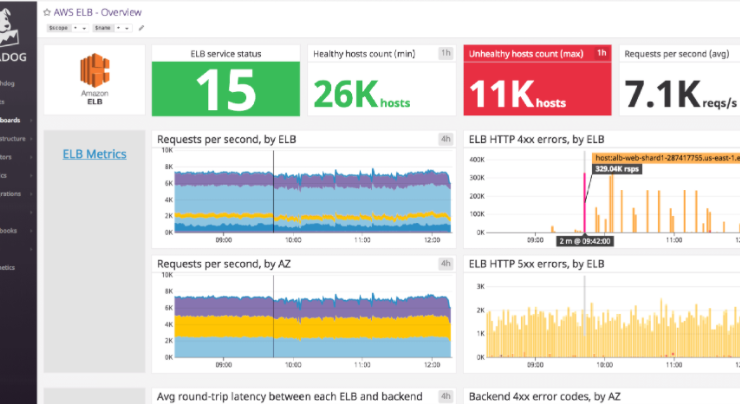Screen dimensions: 740x404
Task: Click the host:alb-web-shard1 tooltip label
Action: coord(666,158)
